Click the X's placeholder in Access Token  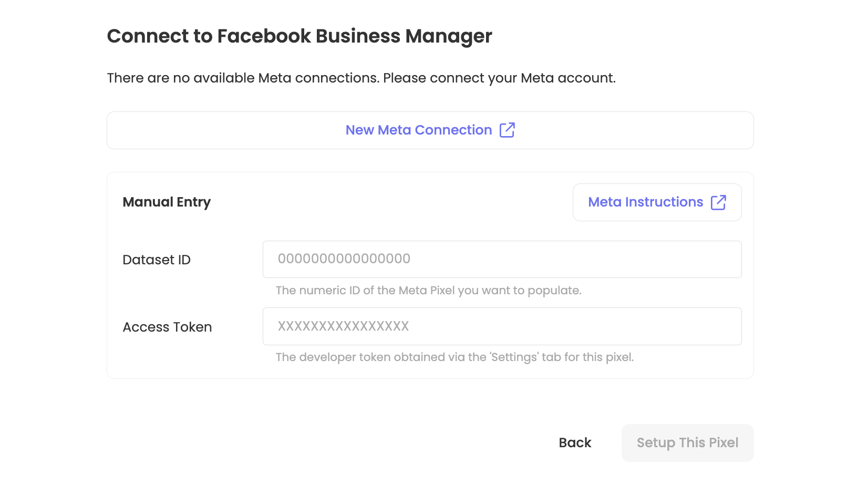pos(343,326)
